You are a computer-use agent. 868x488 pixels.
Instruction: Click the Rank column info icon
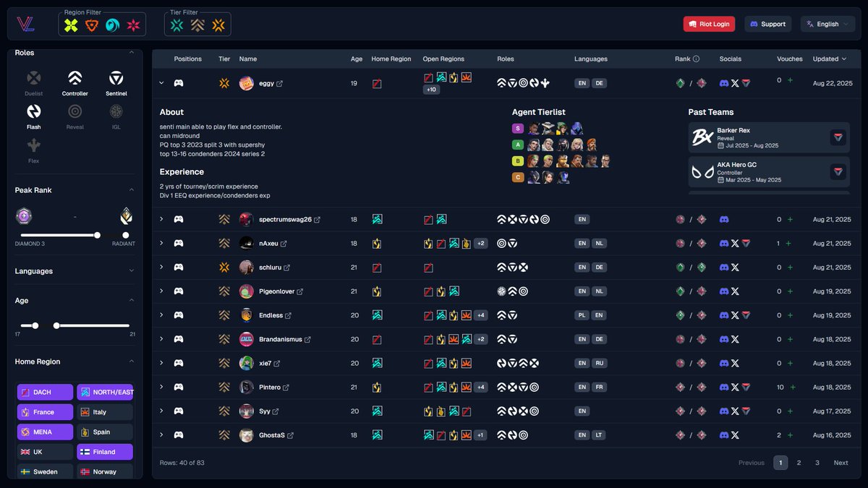point(697,59)
